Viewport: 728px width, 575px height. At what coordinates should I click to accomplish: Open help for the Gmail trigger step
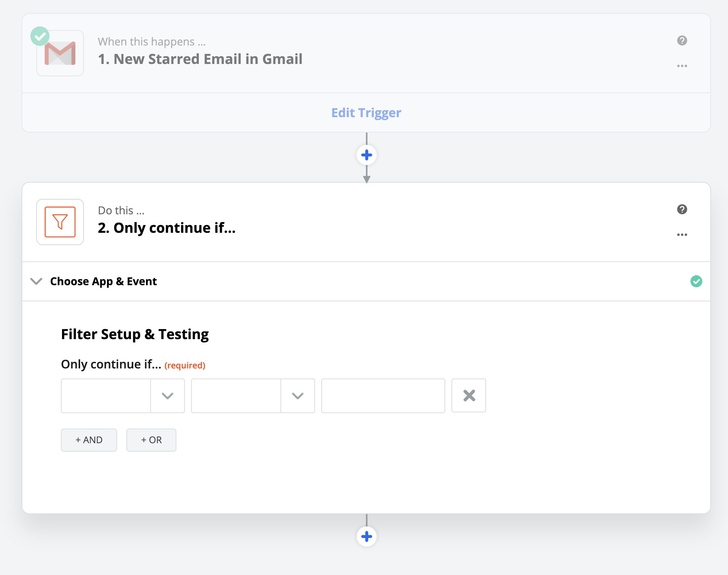(x=682, y=40)
